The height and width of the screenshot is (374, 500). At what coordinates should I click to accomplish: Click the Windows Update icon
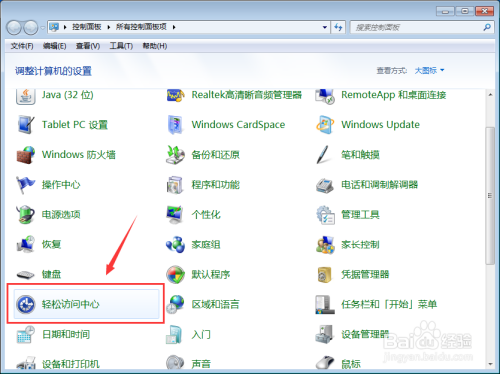coord(325,125)
